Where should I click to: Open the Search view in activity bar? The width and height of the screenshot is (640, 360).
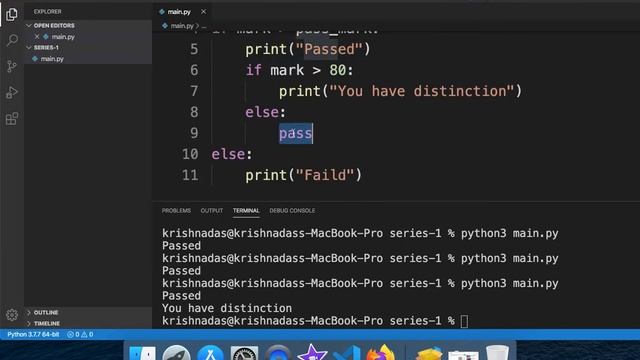12,40
